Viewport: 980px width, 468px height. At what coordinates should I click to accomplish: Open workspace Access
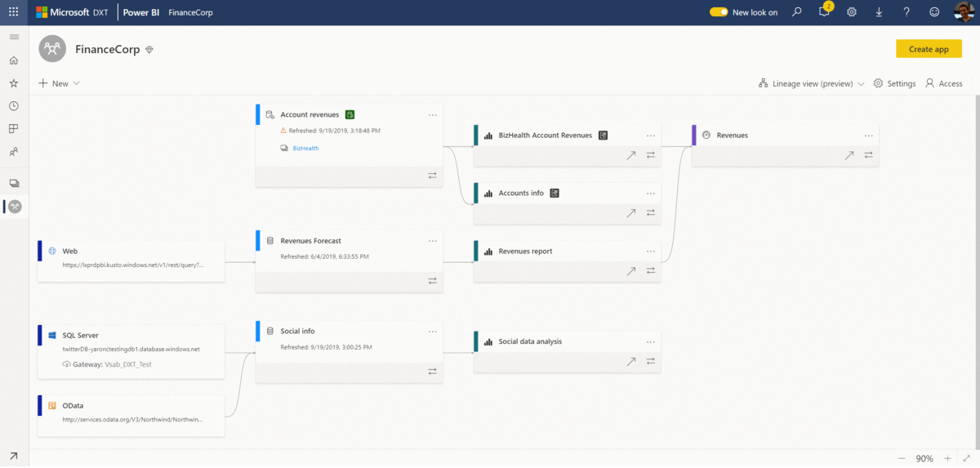point(943,83)
